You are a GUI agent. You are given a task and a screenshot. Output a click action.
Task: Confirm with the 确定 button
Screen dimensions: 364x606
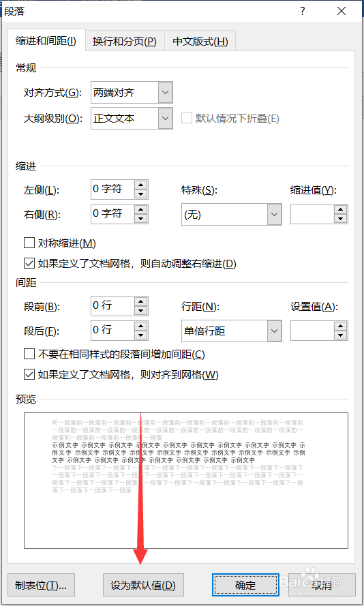click(x=245, y=585)
